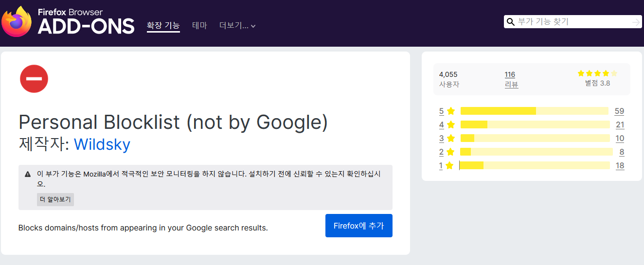Screen dimensions: 644x265
Task: Expand the 더보기… dropdown menu
Action: [237, 25]
